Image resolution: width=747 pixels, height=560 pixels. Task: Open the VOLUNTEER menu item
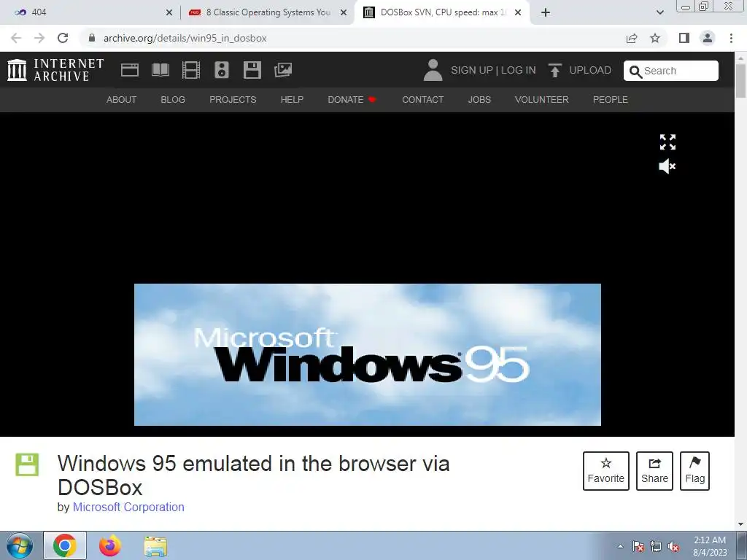click(542, 99)
